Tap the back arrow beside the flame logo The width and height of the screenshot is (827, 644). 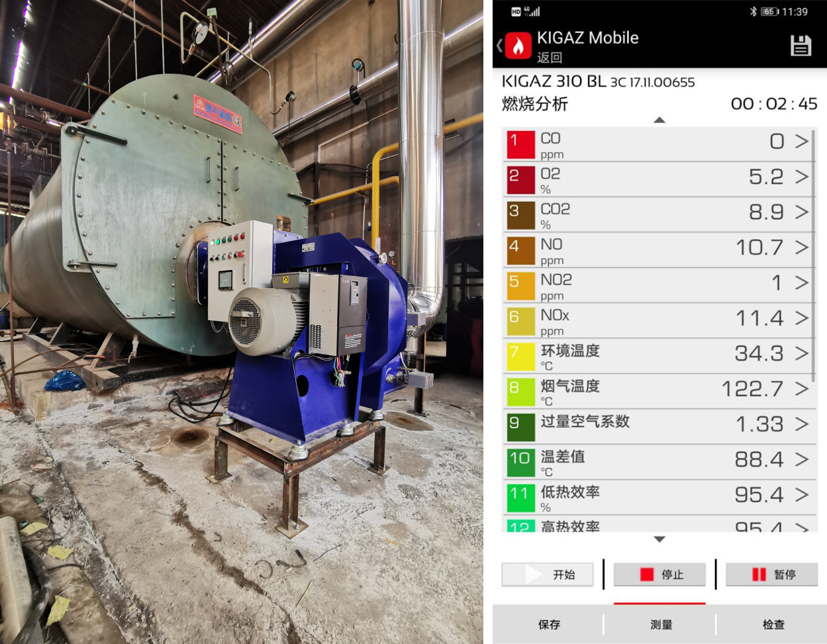pyautogui.click(x=500, y=46)
